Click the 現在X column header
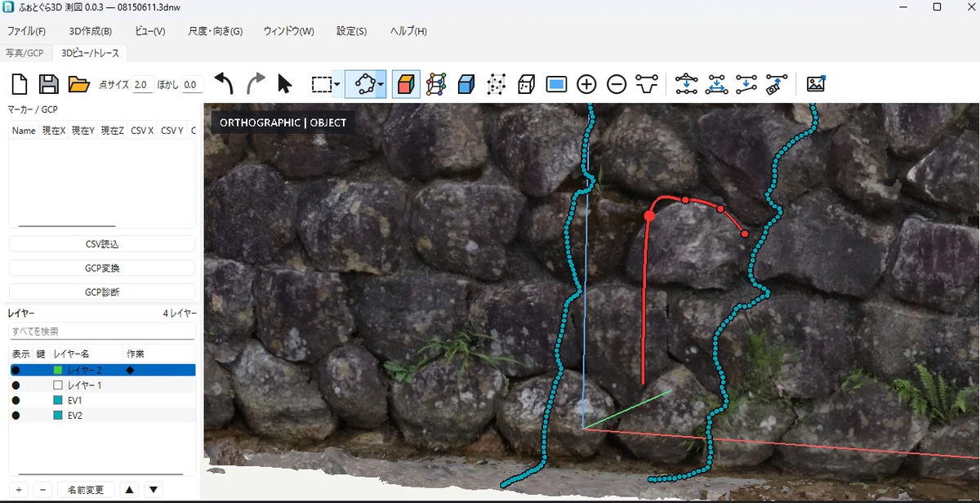Viewport: 980px width, 503px height. (x=53, y=131)
